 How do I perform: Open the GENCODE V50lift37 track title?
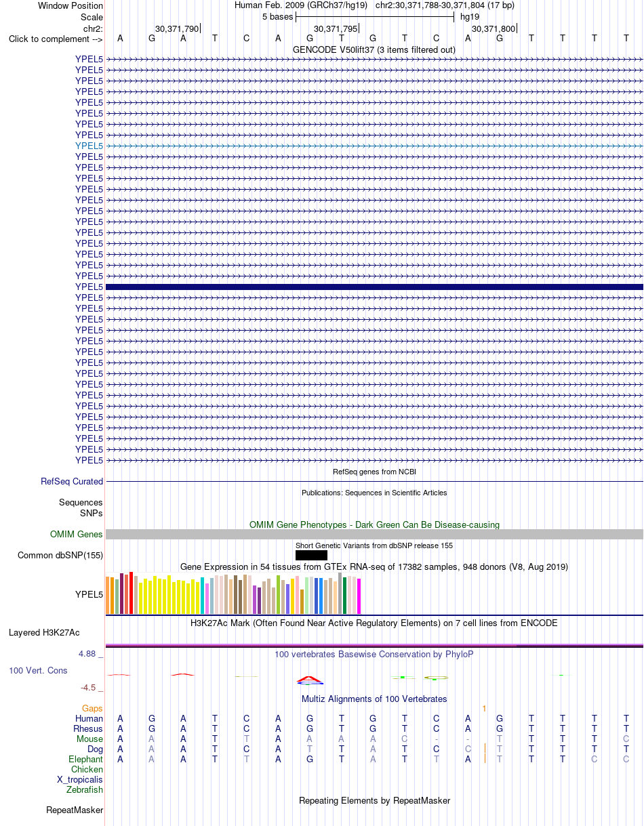pyautogui.click(x=374, y=49)
